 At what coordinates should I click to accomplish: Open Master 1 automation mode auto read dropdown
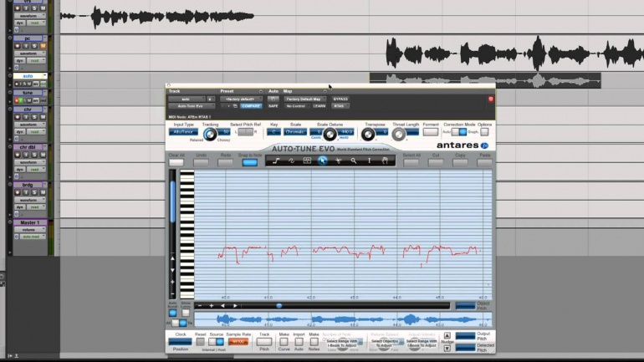(x=31, y=237)
